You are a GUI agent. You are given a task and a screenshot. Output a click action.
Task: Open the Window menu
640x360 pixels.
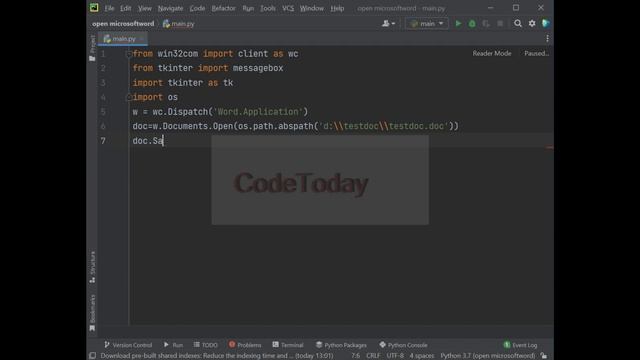pos(311,8)
